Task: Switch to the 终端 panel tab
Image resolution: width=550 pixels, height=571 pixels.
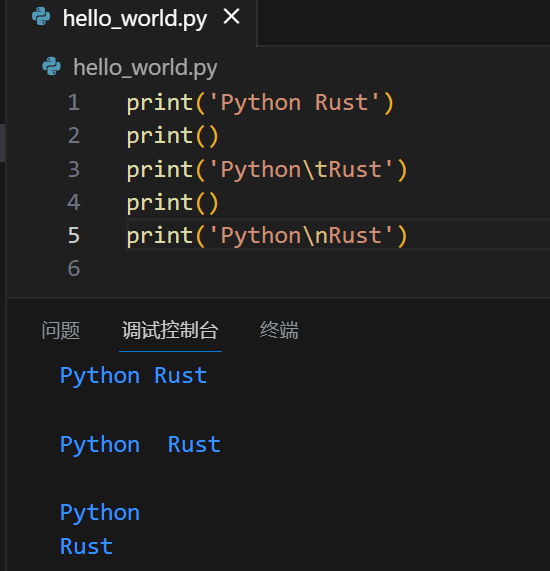Action: (x=279, y=330)
